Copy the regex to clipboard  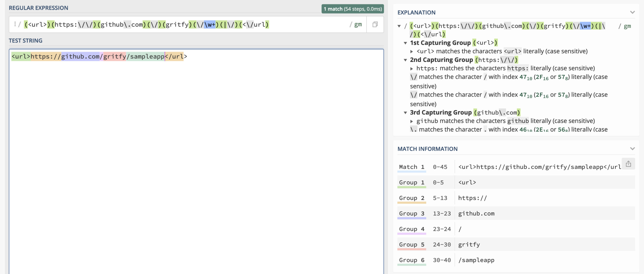pyautogui.click(x=375, y=24)
